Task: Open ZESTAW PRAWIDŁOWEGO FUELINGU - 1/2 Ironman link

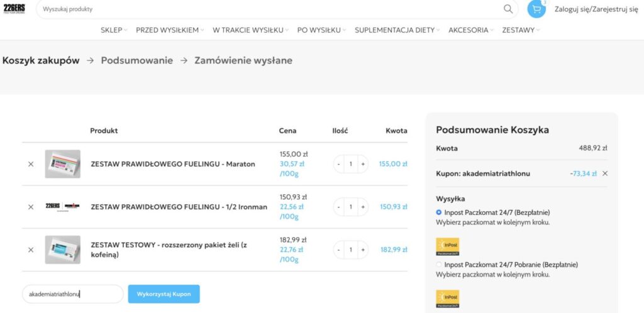Action: [x=179, y=207]
